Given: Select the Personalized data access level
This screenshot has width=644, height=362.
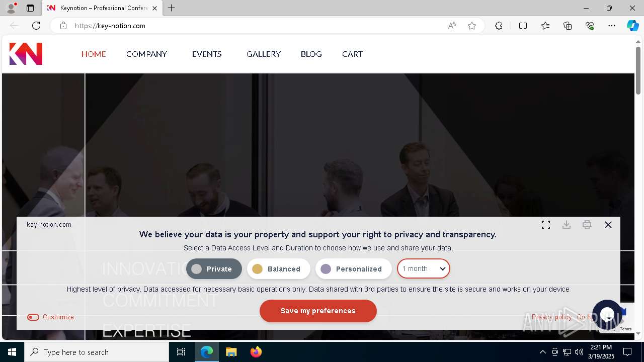Looking at the screenshot, I should coord(353,269).
